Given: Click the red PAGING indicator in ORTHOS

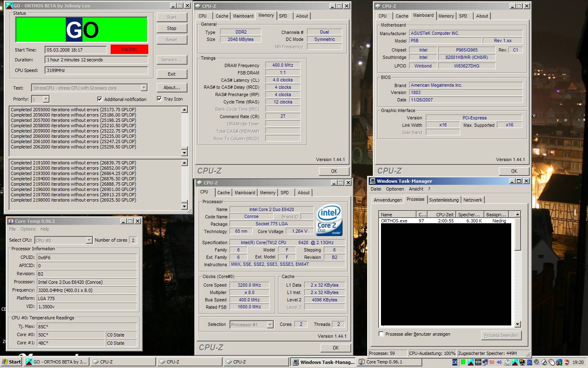Looking at the screenshot, I should pos(129,49).
